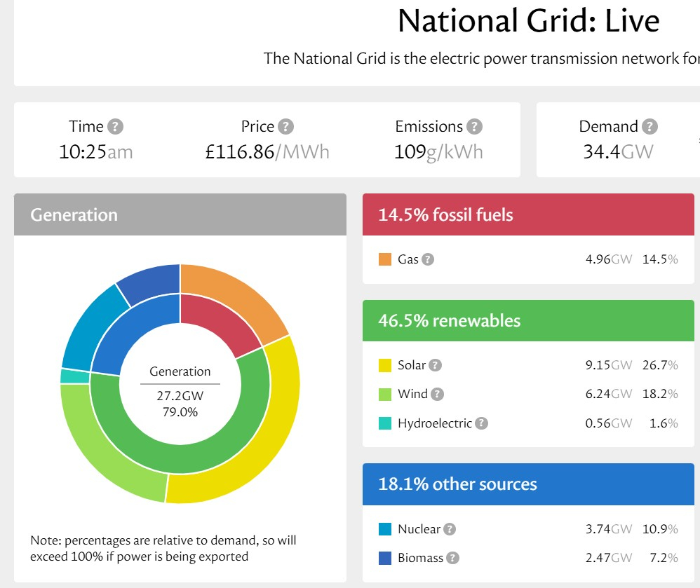700x588 pixels.
Task: Open the Biomass help icon
Action: 453,558
